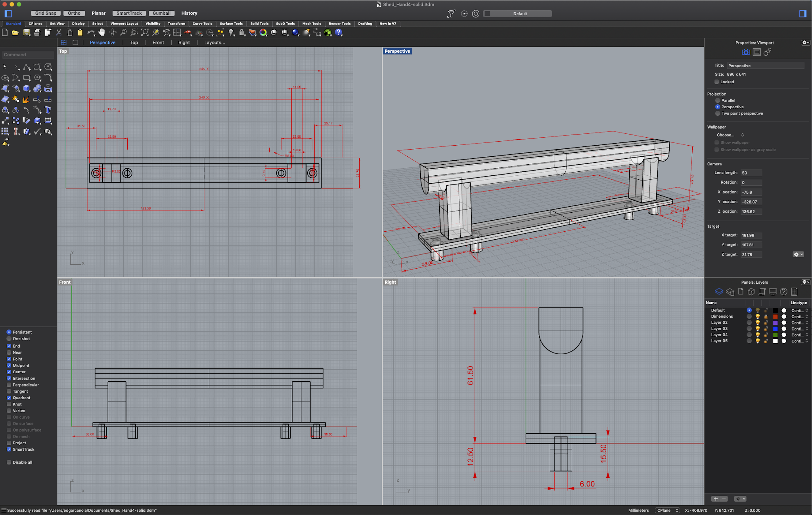
Task: Click the Zoom Extents toolbar icon
Action: tap(145, 33)
